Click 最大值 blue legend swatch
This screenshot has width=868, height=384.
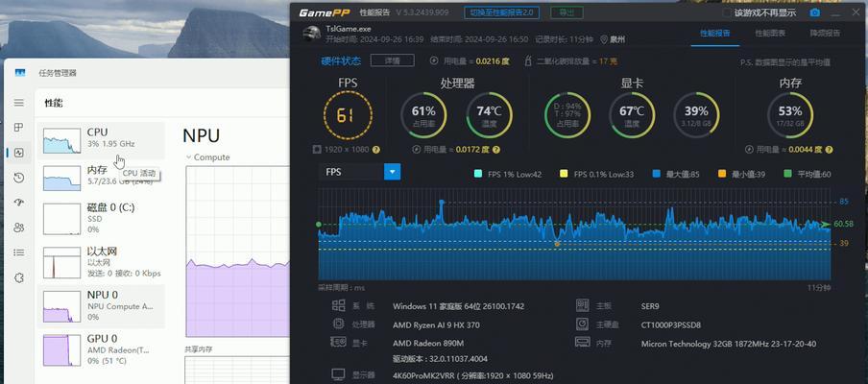click(x=657, y=175)
